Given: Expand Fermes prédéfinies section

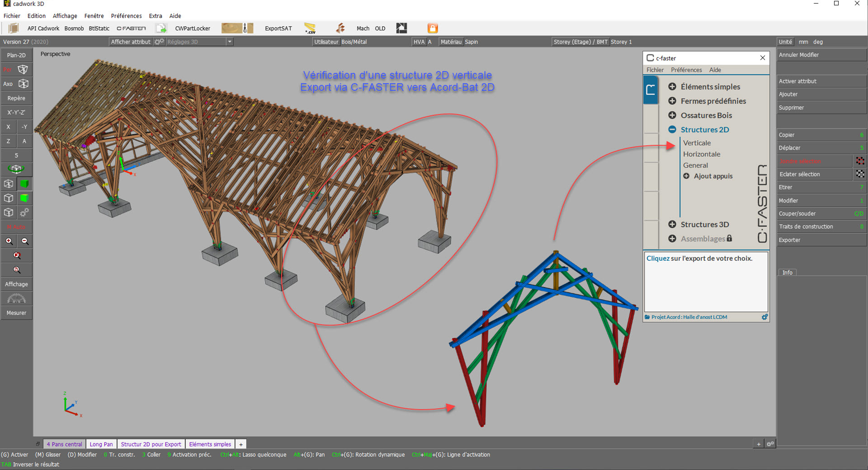Looking at the screenshot, I should pos(672,101).
